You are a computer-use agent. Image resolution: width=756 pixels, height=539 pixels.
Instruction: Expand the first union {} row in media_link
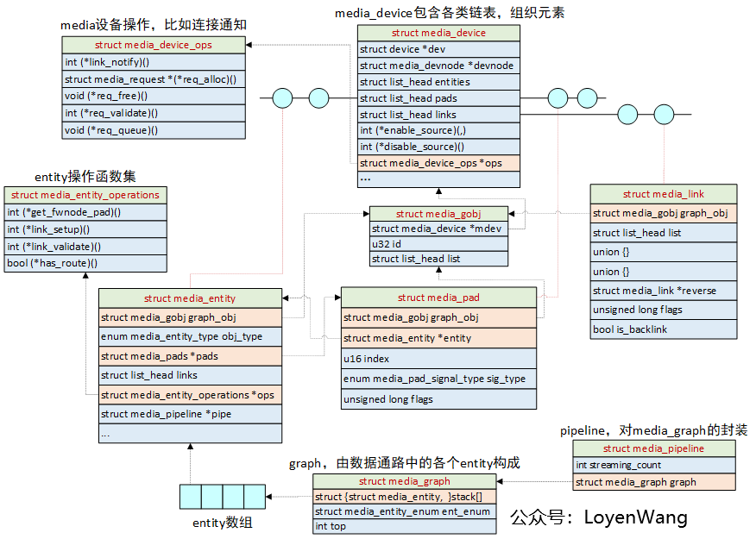point(663,251)
